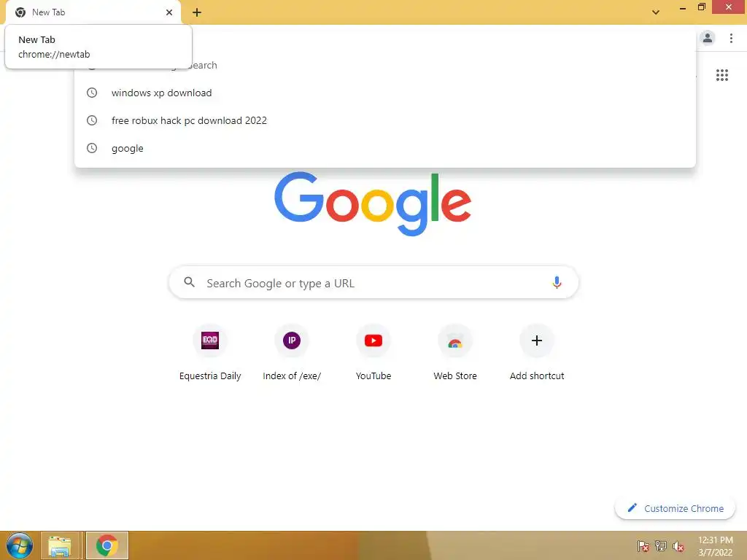747x560 pixels.
Task: Open YouTube shortcut
Action: pyautogui.click(x=373, y=352)
